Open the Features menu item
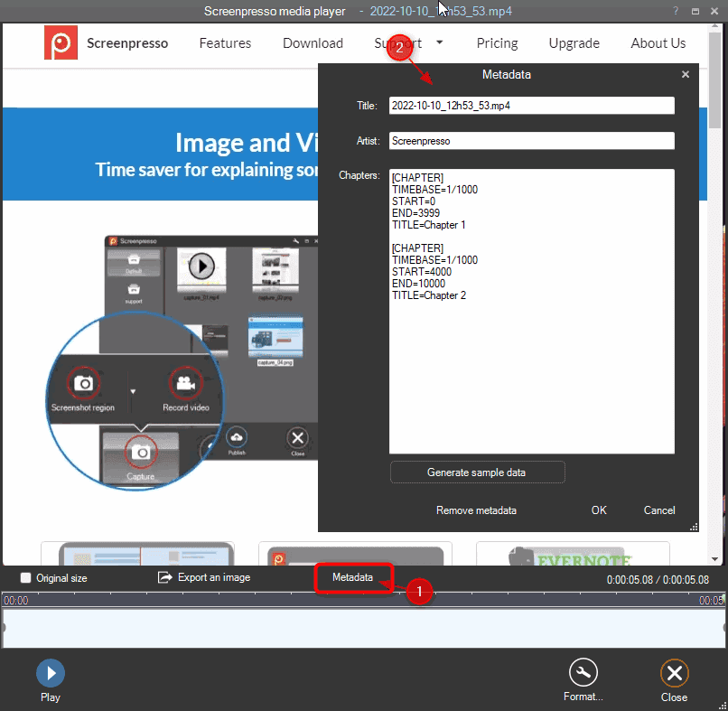This screenshot has width=728, height=711. 225,43
